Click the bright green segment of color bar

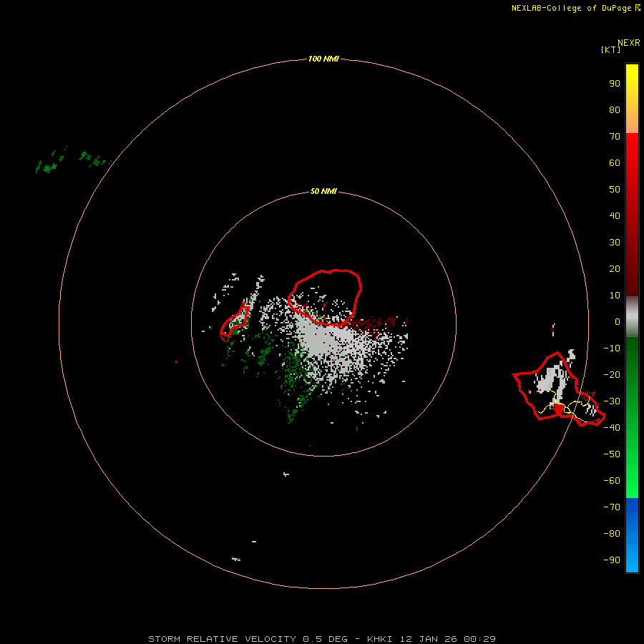pyautogui.click(x=632, y=417)
